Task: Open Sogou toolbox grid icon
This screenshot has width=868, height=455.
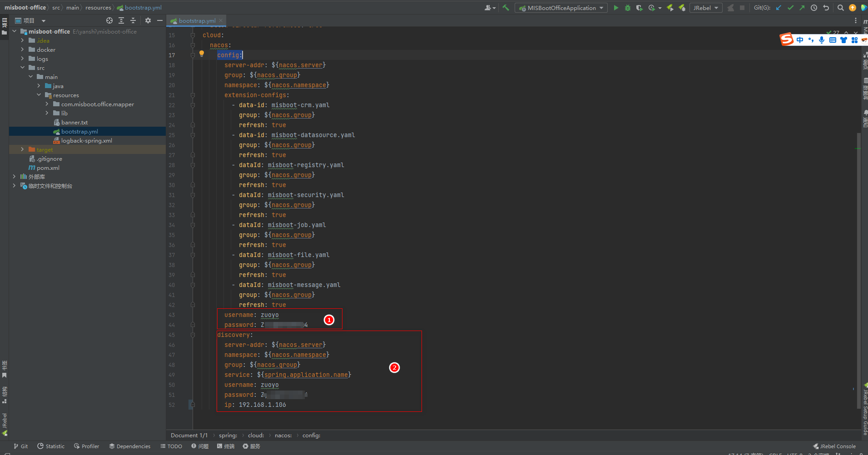Action: tap(854, 40)
